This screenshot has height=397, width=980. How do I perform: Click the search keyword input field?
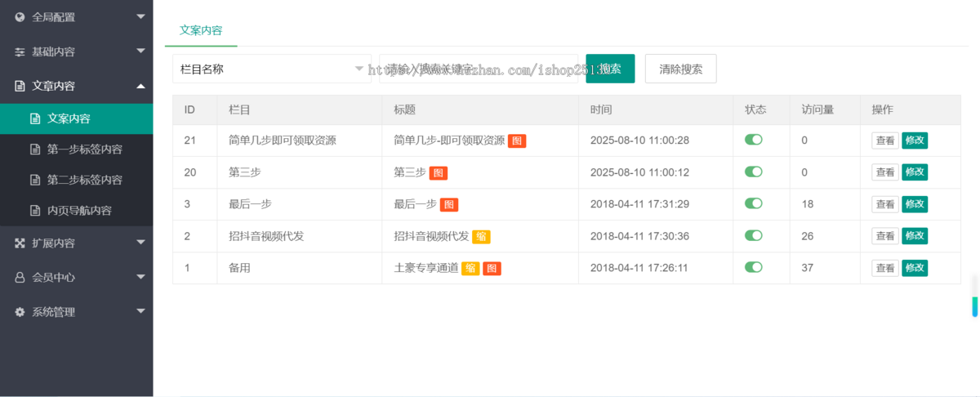coord(479,69)
